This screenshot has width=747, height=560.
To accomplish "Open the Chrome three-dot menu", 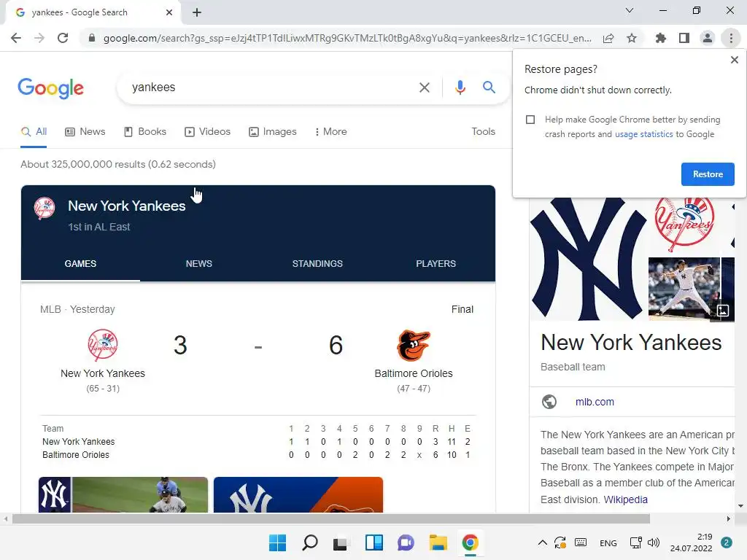I will point(731,38).
